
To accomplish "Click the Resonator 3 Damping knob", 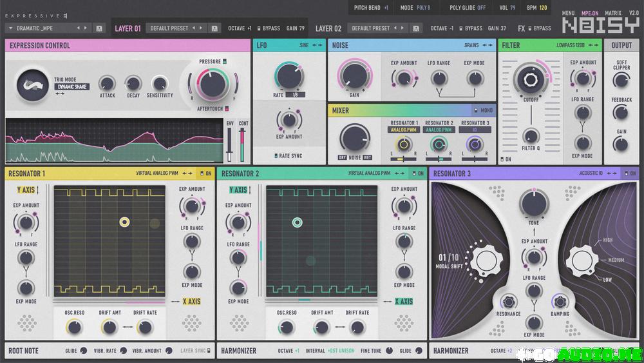I will [559, 302].
